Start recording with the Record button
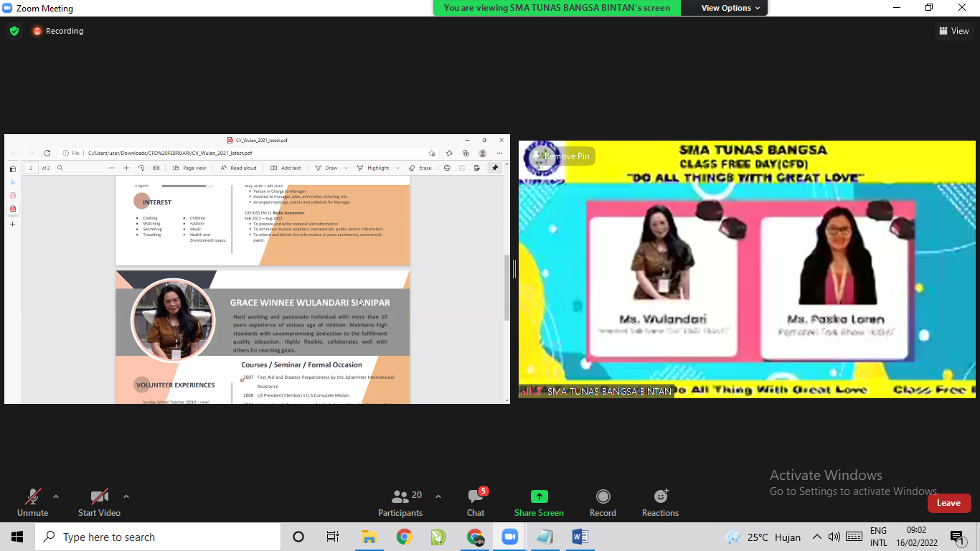980x551 pixels. (x=603, y=502)
